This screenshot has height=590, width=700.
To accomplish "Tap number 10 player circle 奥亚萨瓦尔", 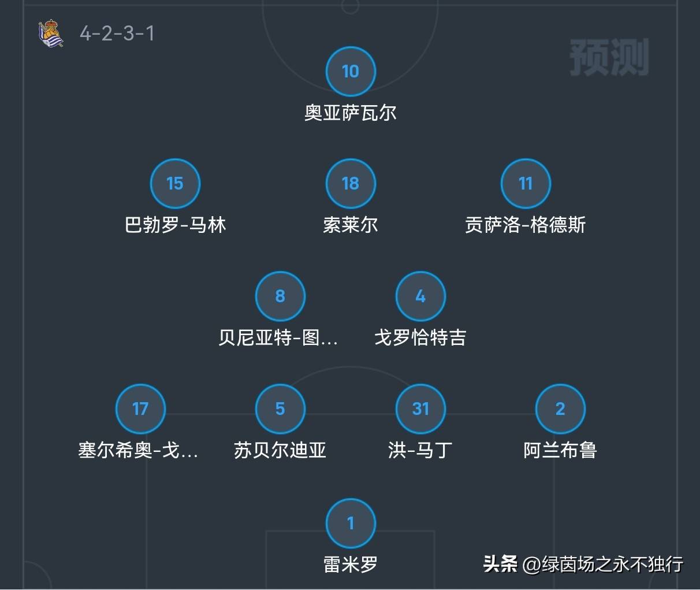I will click(x=351, y=72).
